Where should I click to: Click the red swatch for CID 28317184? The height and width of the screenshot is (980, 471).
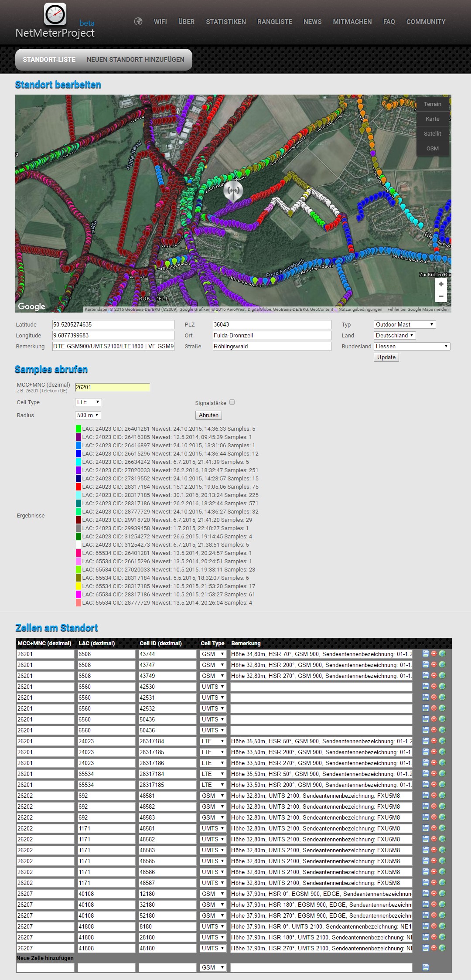point(78,487)
